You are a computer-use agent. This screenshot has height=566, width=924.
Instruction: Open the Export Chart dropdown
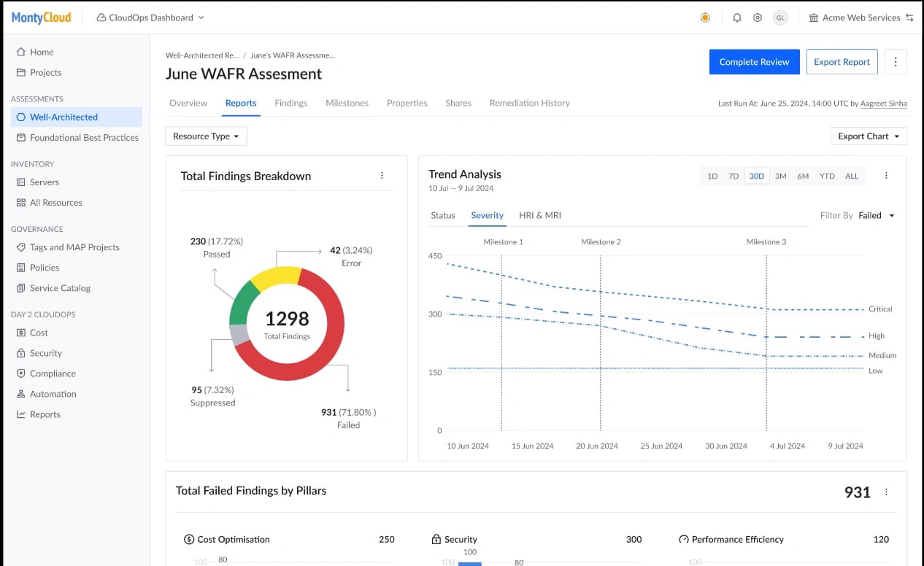(868, 136)
